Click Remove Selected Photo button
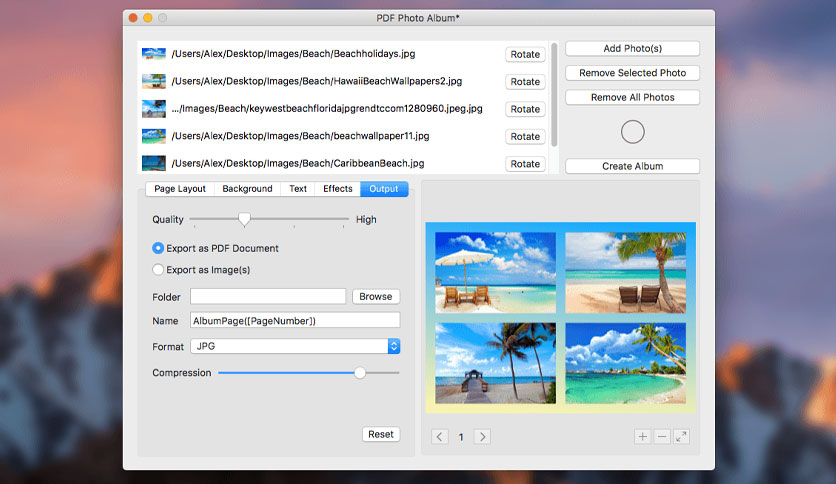The height and width of the screenshot is (484, 836). coord(632,73)
